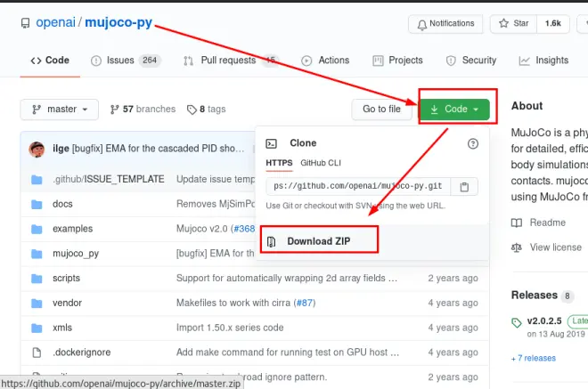Open the 'Update issue temp' commit message
The width and height of the screenshot is (588, 389).
pyautogui.click(x=216, y=179)
